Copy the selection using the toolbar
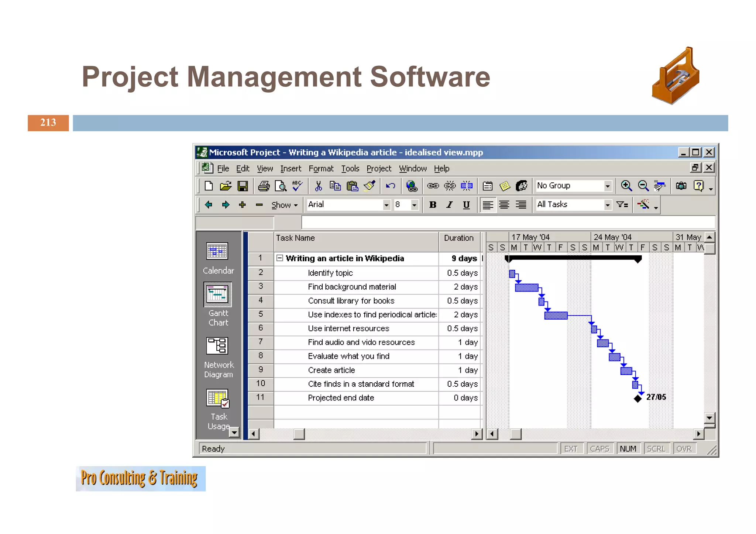This screenshot has height=534, width=756. tap(335, 186)
